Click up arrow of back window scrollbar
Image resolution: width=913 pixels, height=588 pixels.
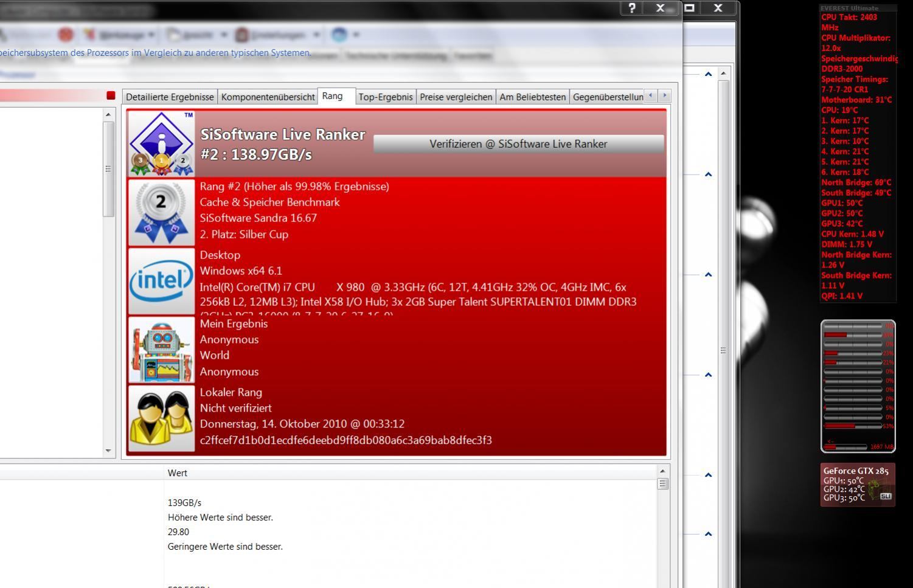(723, 74)
